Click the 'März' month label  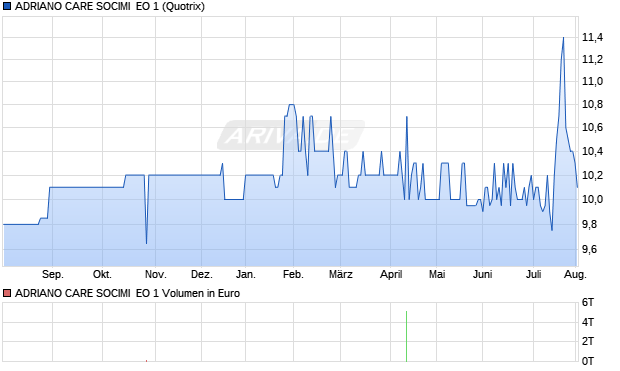(x=340, y=274)
